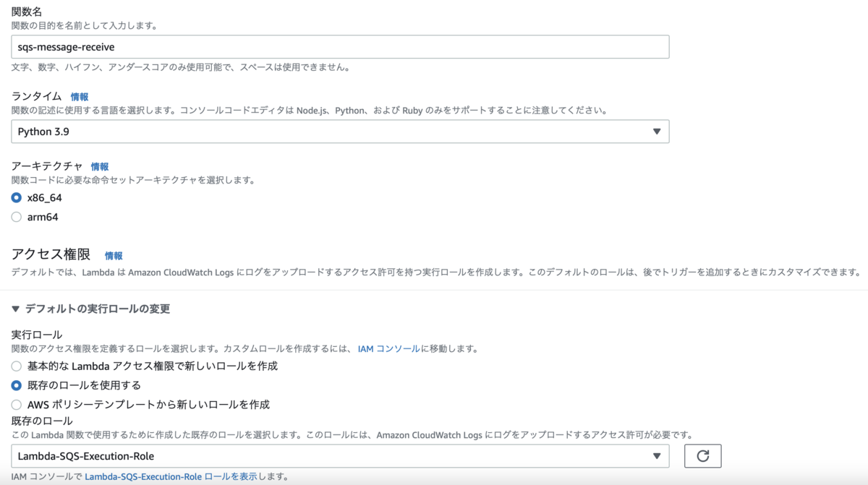Screen dimensions: 868x485
Task: Click the function name input field
Action: pos(340,47)
